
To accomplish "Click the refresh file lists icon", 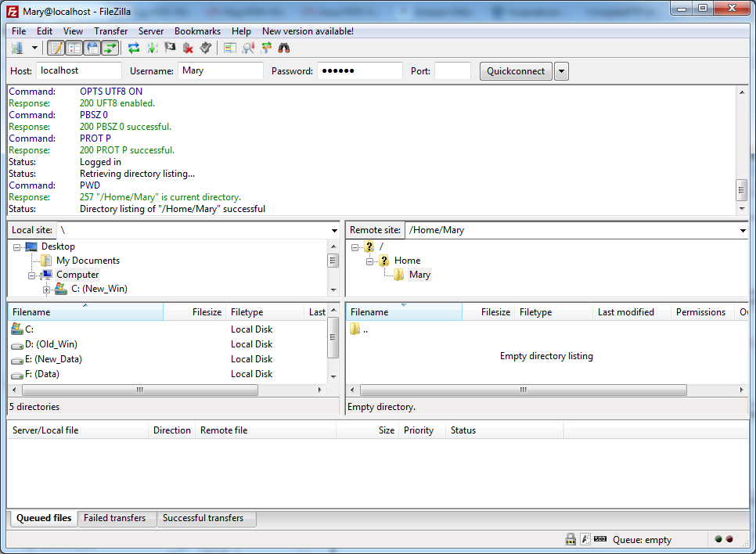I will pyautogui.click(x=134, y=49).
